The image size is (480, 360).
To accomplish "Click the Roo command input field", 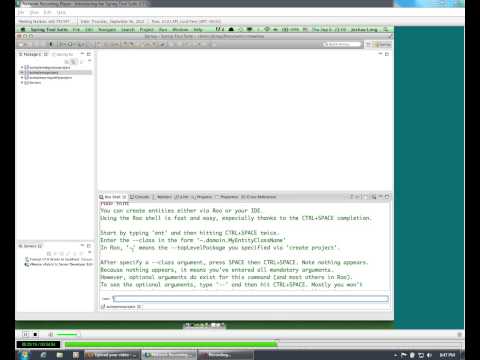I will click(250, 299).
